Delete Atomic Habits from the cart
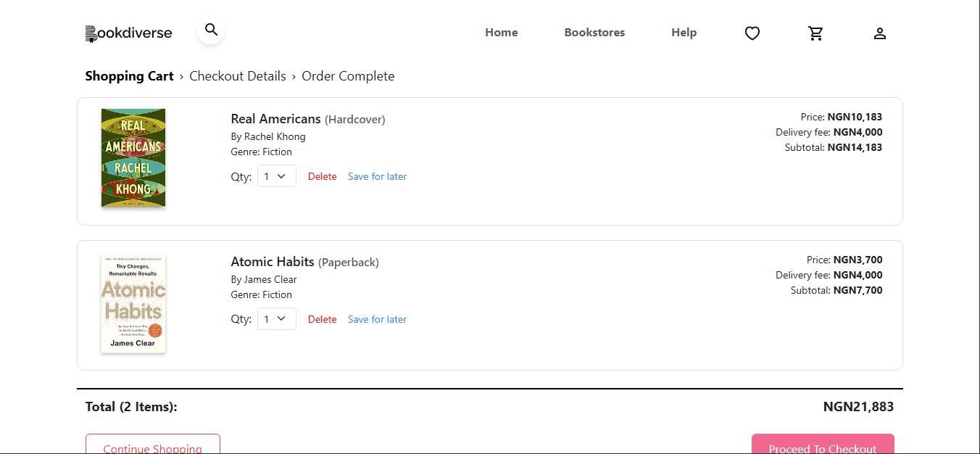 323,319
